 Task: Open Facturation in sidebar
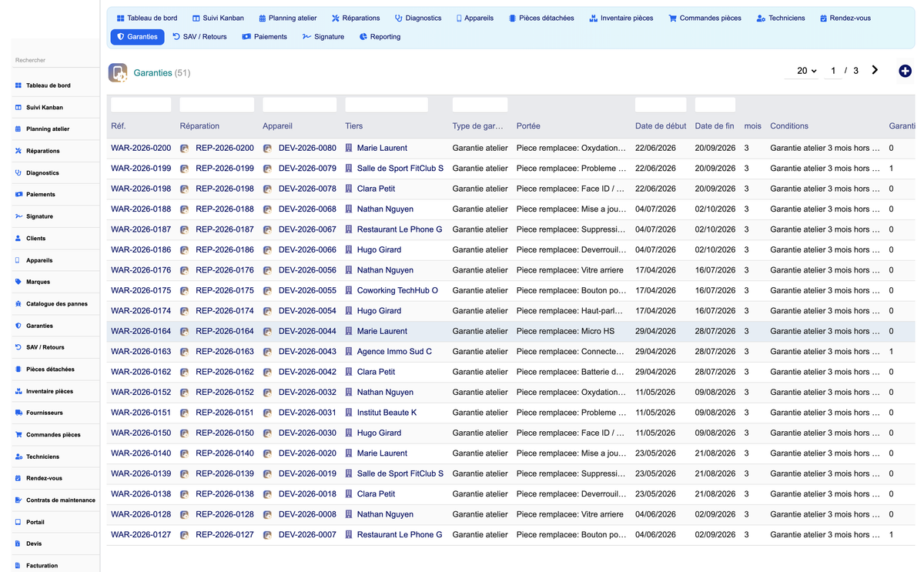point(55,565)
